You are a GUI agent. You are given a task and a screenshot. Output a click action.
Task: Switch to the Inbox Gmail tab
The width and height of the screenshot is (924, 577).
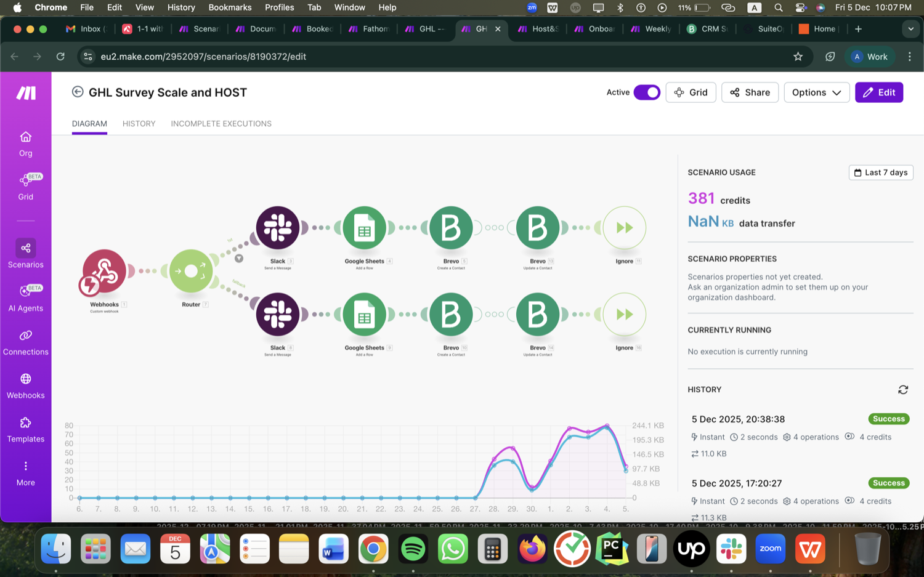(87, 29)
